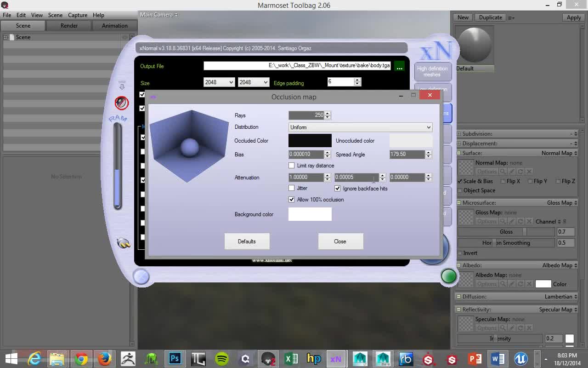
Task: Switch to the Animation tab
Action: 115,26
